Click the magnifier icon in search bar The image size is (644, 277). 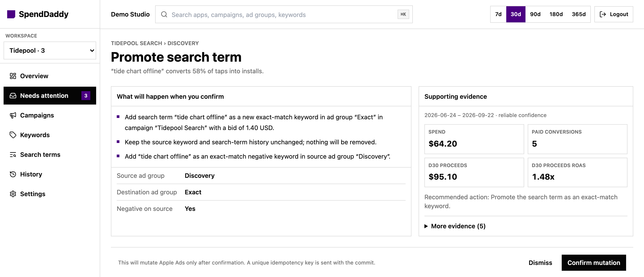(x=164, y=15)
